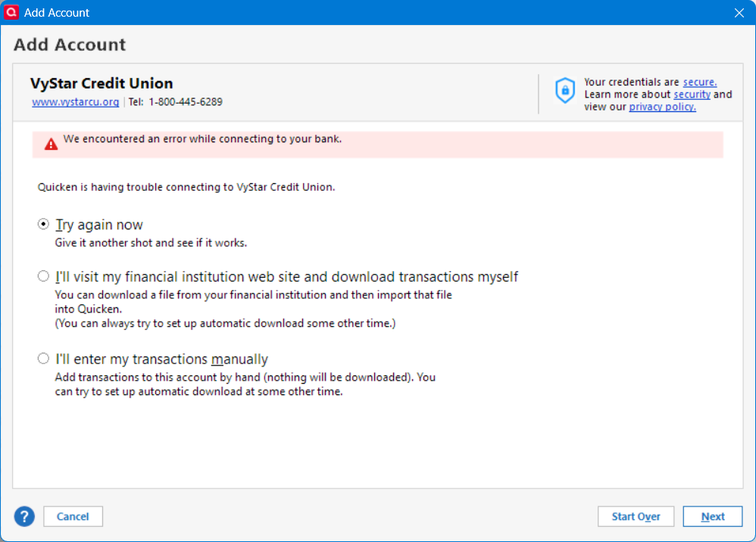Click the pink connection error message banner
Image resolution: width=756 pixels, height=542 pixels.
pos(377,144)
